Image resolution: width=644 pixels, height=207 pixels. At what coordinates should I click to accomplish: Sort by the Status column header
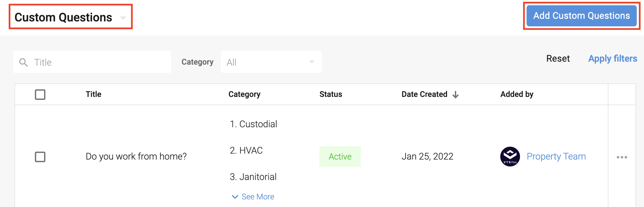331,94
